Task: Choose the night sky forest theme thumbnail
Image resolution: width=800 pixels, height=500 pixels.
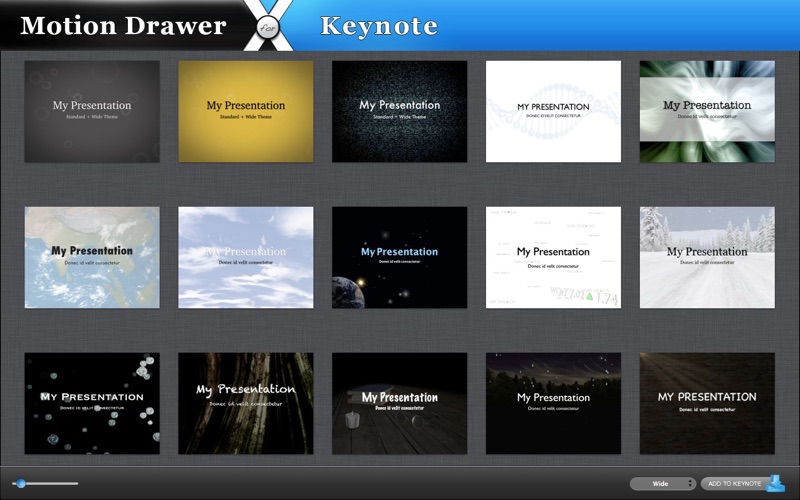Action: pos(554,403)
